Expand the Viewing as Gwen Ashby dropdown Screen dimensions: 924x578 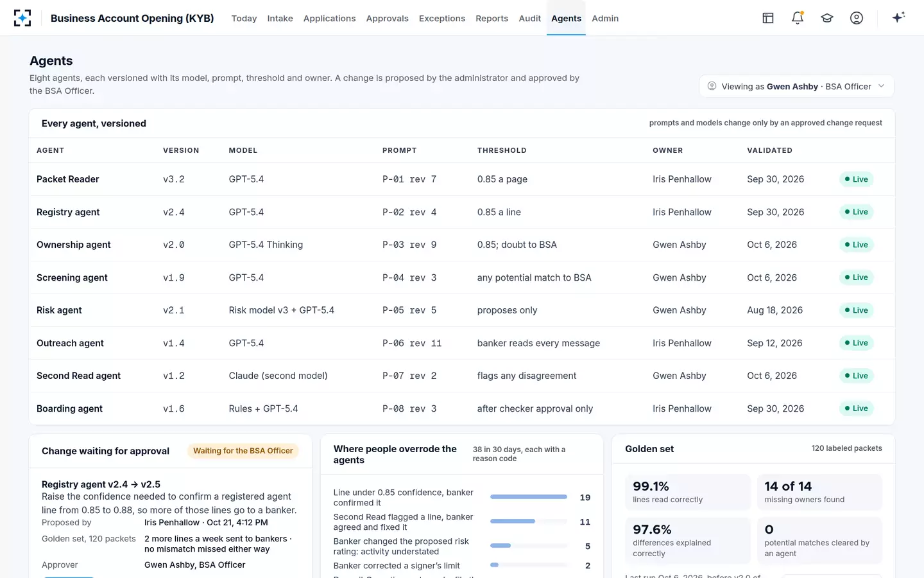pos(796,86)
